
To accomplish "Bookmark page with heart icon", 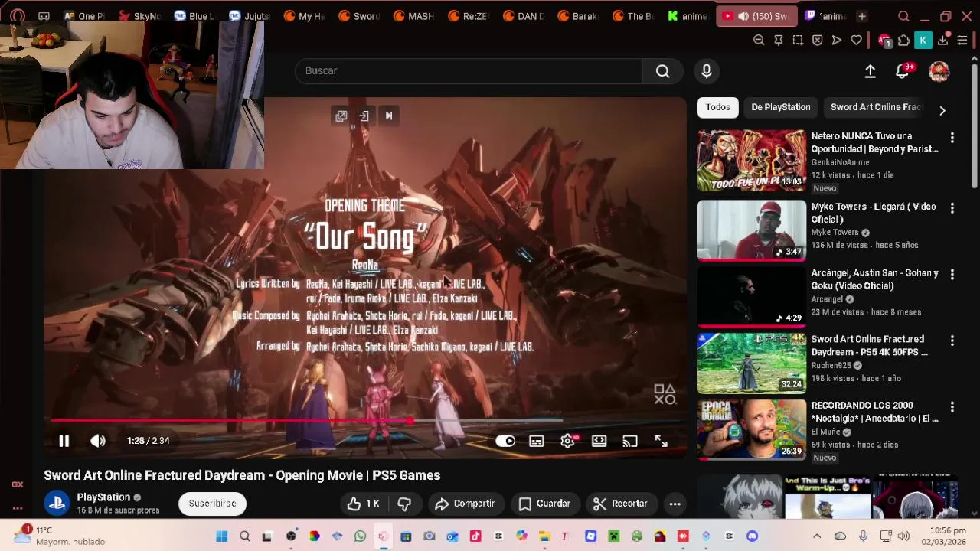I will pyautogui.click(x=857, y=40).
